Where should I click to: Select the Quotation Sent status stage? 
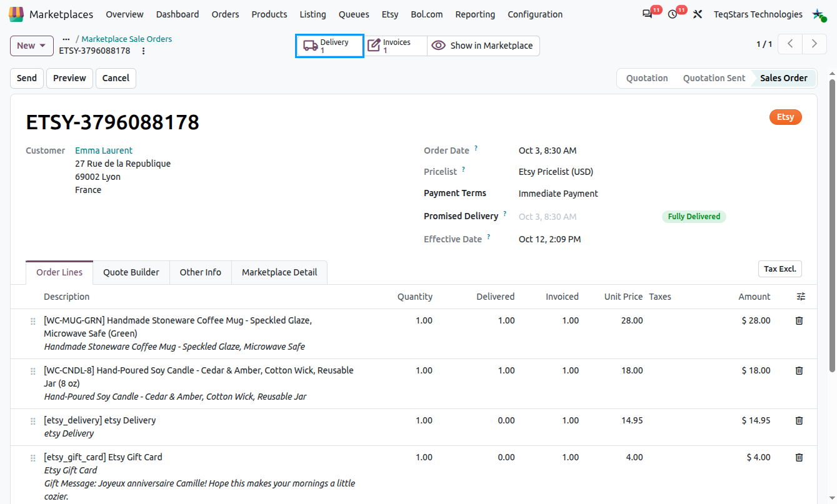click(x=714, y=78)
